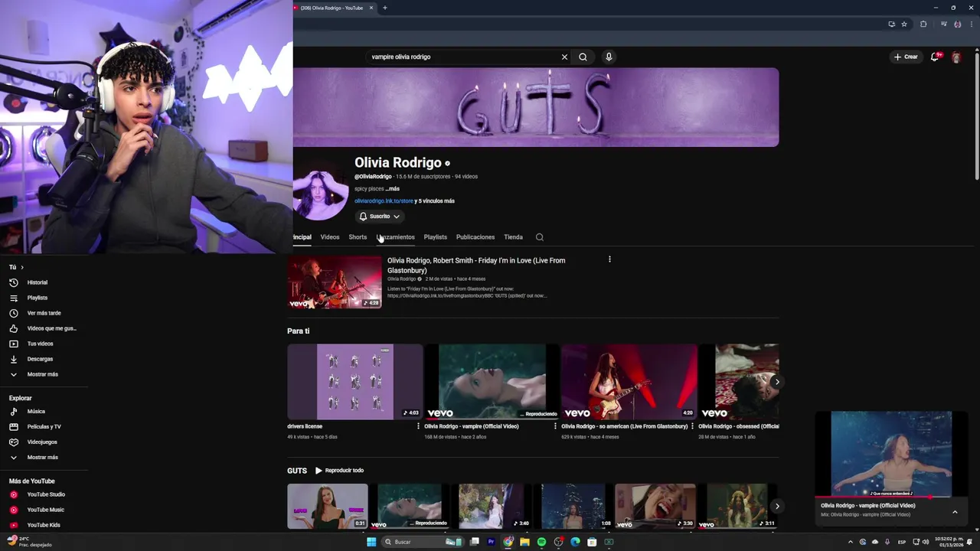The width and height of the screenshot is (980, 551).
Task: Click the Crear button
Action: click(906, 57)
